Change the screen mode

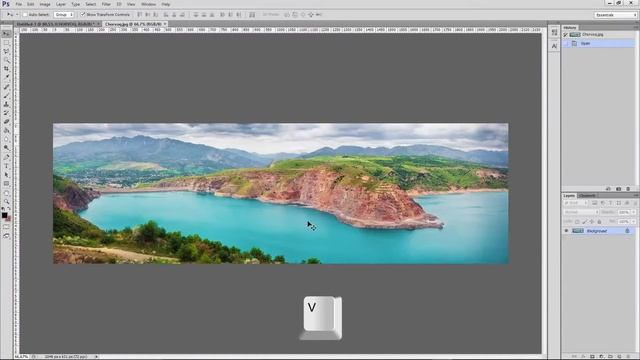point(6,236)
